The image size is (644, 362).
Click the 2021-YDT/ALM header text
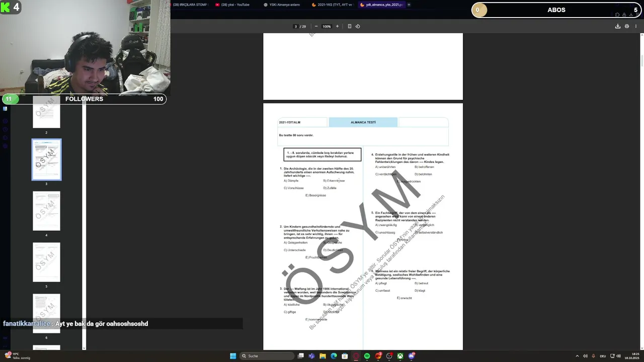[x=290, y=122]
